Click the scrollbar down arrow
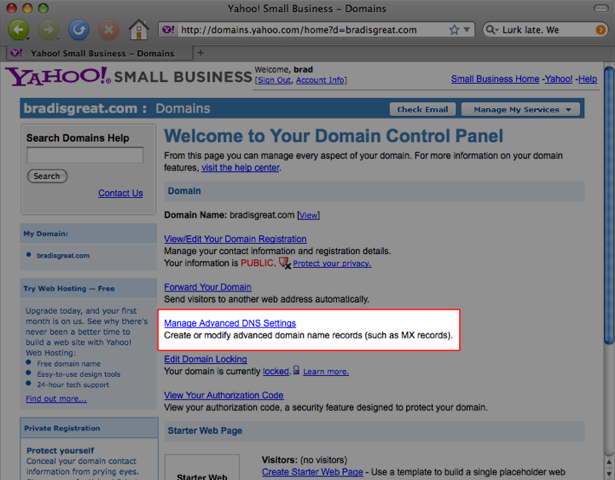Viewport: 615px width, 480px height. click(x=609, y=473)
